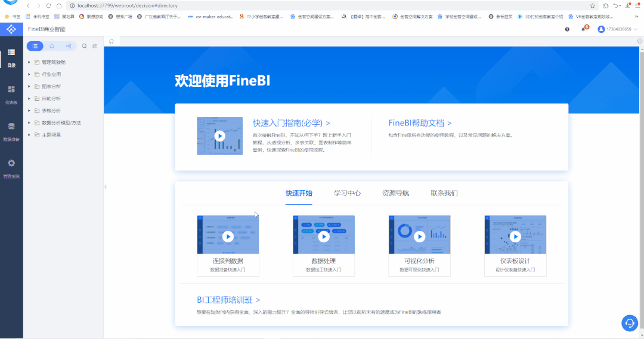
Task: Expand the 管理驾驶舱 folder arrow
Action: [x=29, y=63]
